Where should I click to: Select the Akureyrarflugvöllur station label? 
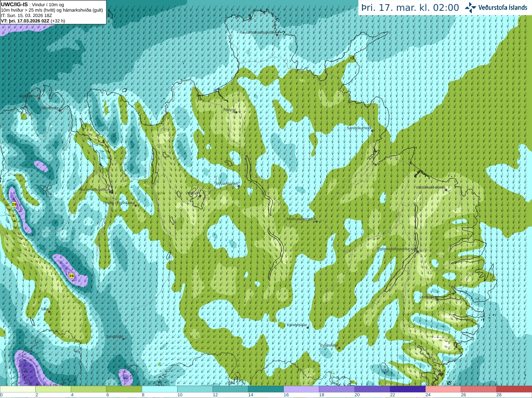point(94,189)
